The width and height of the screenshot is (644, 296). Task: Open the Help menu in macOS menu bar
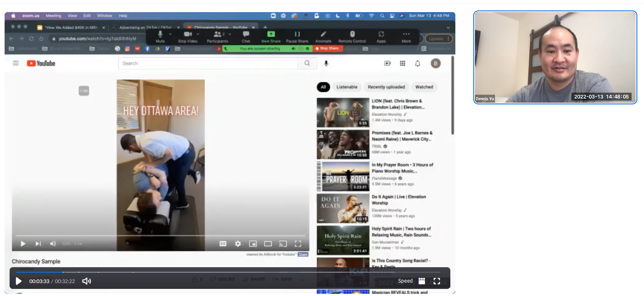point(123,16)
